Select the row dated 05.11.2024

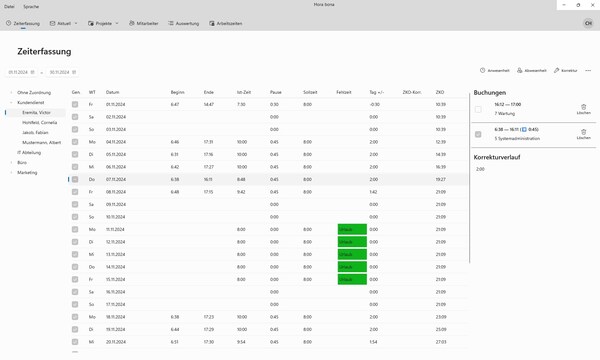coord(268,155)
